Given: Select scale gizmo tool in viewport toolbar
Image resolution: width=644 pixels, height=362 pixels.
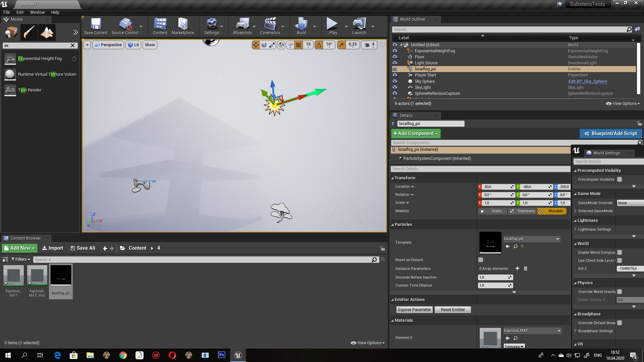Looking at the screenshot, I should (272, 45).
